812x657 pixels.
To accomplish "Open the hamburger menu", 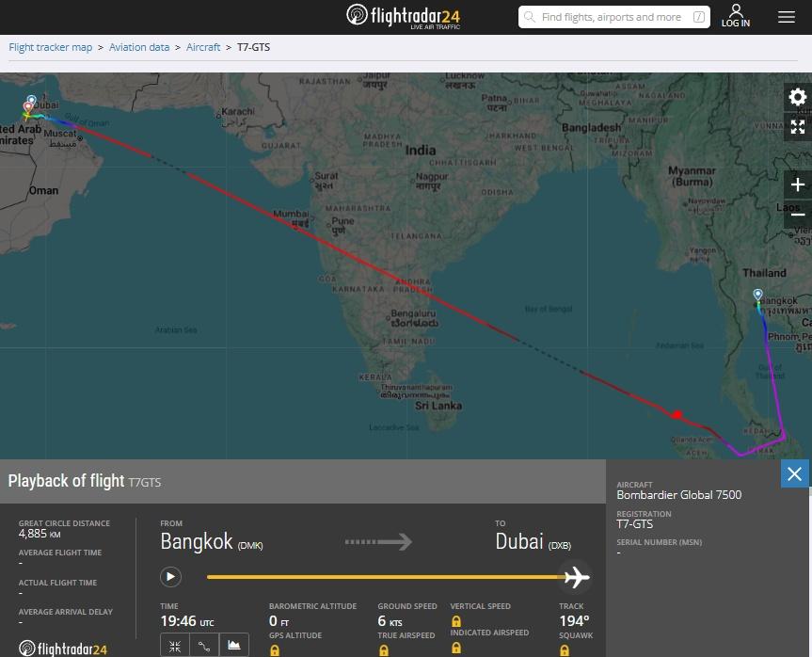I will click(787, 17).
